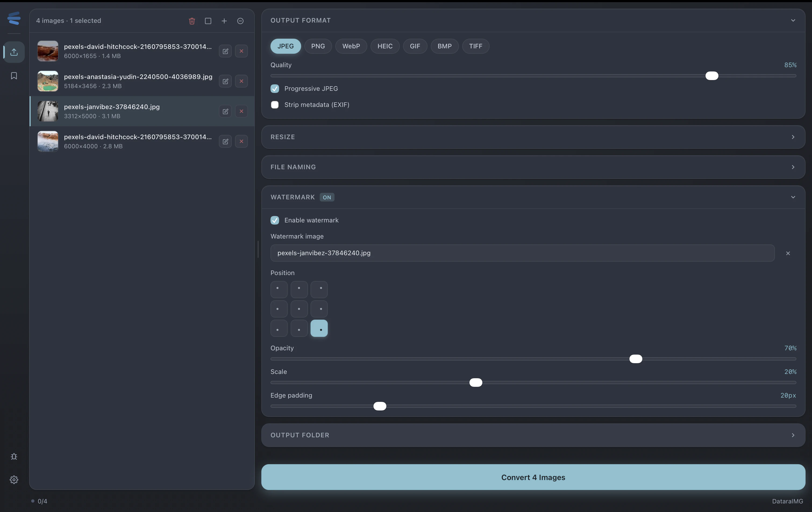812x512 pixels.
Task: Remove the anastasia-yudin image from list
Action: [241, 81]
